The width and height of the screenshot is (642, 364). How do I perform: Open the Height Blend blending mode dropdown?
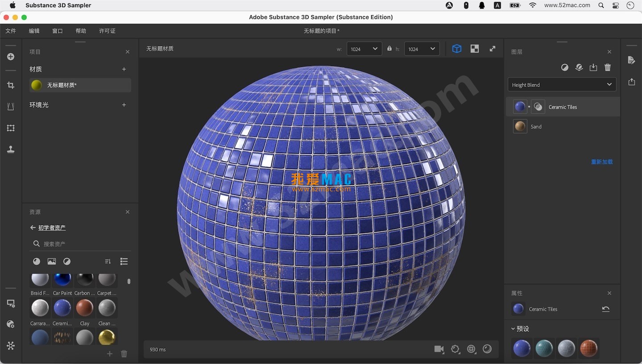pos(562,84)
